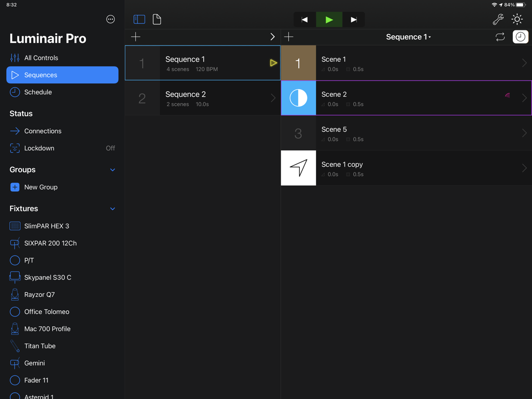Expand the sequence list chevron
This screenshot has height=399, width=532.
[x=272, y=37]
